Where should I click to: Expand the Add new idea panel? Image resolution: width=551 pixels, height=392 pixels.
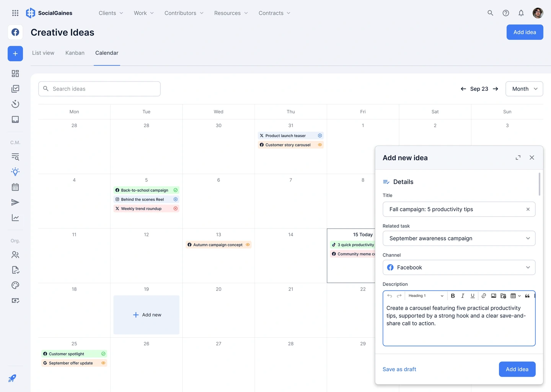click(518, 158)
